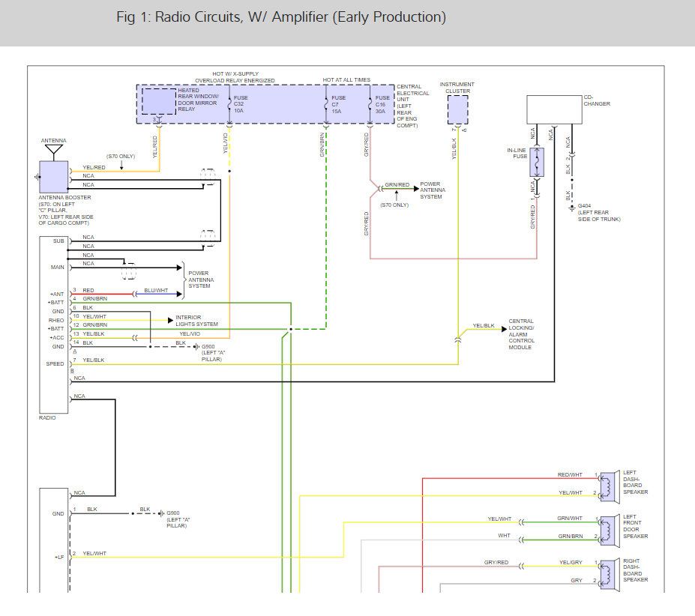Select 'BLU/WHT' wire label
Viewport: 695px width, 616px height.
point(156,290)
